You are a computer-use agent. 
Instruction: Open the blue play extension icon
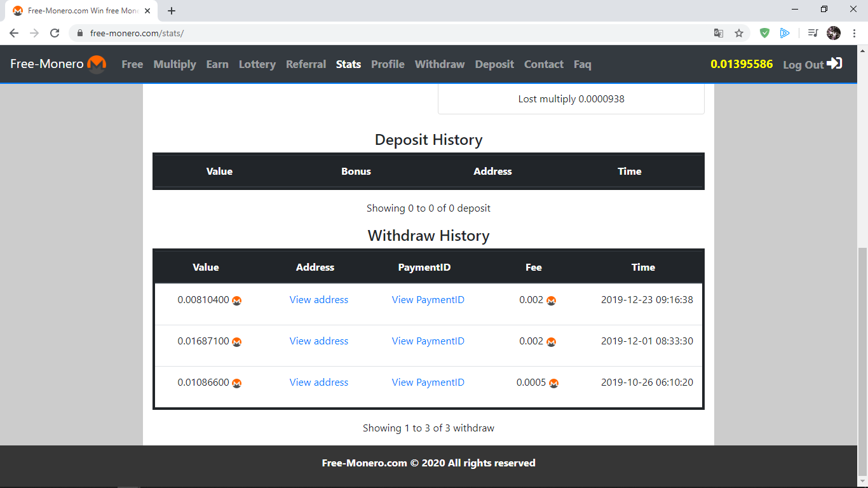[785, 33]
